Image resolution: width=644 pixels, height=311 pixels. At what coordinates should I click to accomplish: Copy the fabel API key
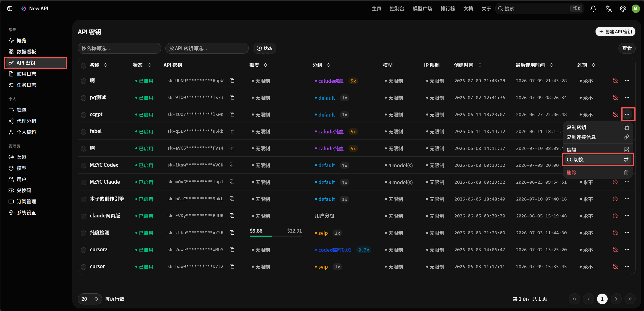coord(232,131)
